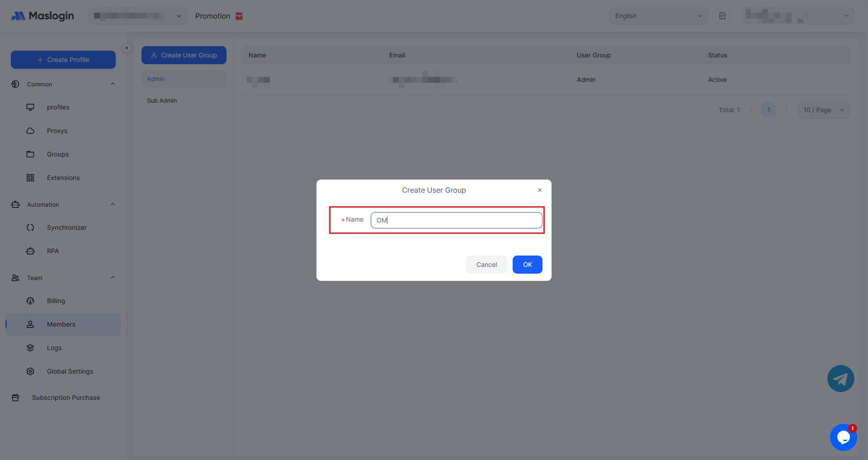Open the English language dropdown
The width and height of the screenshot is (868, 460).
658,16
